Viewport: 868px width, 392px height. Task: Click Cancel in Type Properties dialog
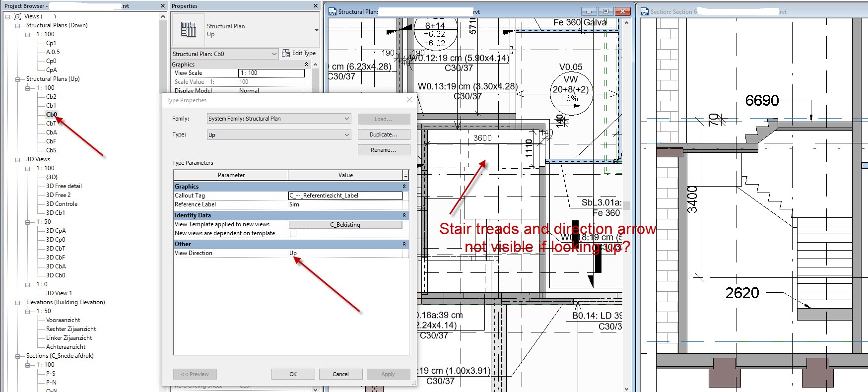point(340,374)
